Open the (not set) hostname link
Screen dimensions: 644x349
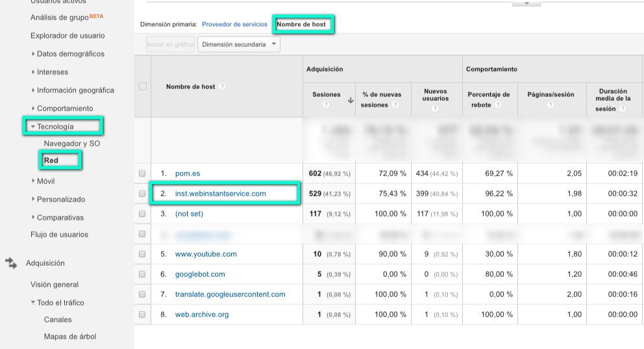[x=190, y=214]
